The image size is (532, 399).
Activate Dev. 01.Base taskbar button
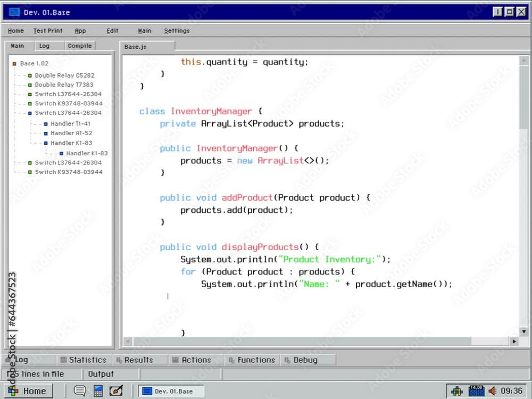point(171,391)
